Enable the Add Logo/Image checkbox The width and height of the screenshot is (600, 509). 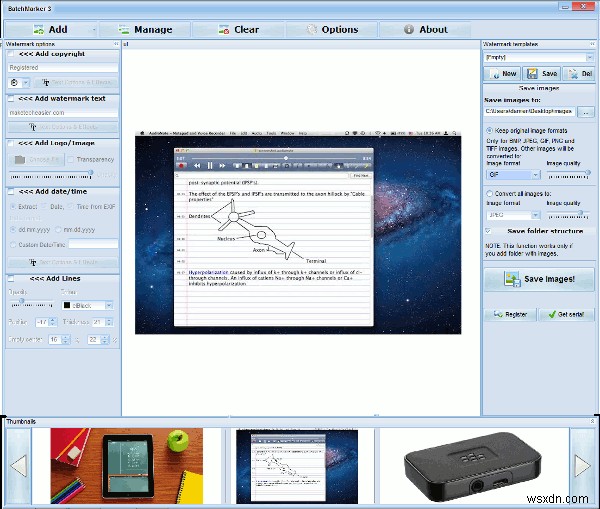point(11,143)
